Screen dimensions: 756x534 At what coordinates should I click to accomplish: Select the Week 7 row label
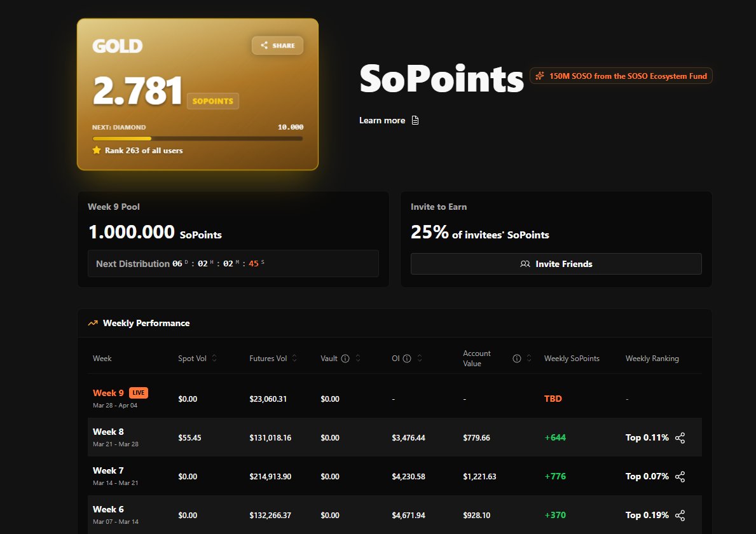[x=108, y=470]
